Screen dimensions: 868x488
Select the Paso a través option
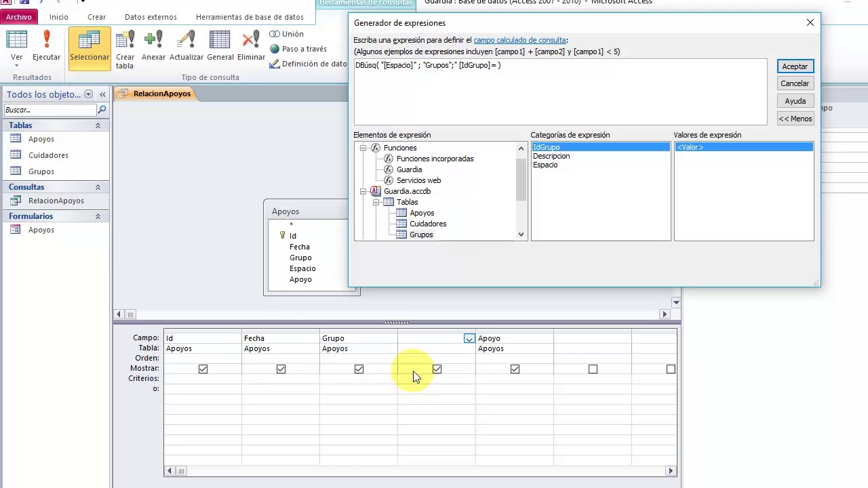[x=298, y=49]
